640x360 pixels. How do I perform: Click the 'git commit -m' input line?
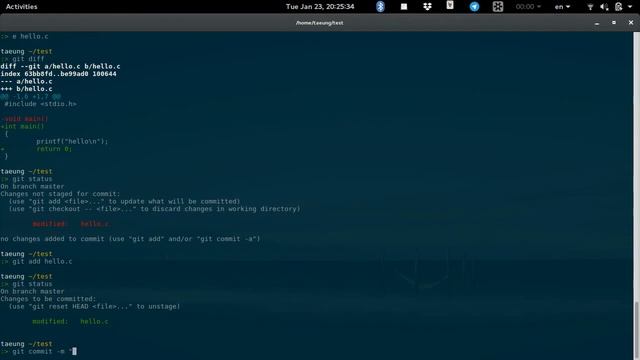(39, 351)
